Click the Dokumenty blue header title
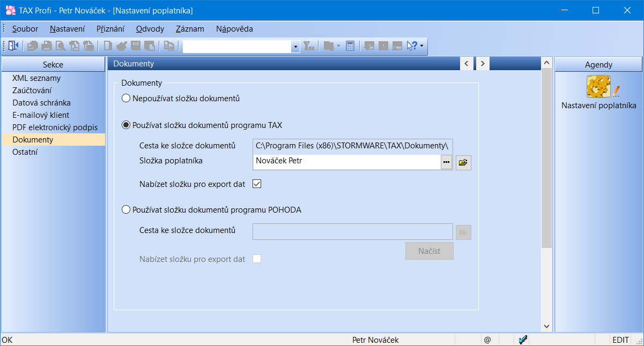The height and width of the screenshot is (346, 644). point(134,64)
